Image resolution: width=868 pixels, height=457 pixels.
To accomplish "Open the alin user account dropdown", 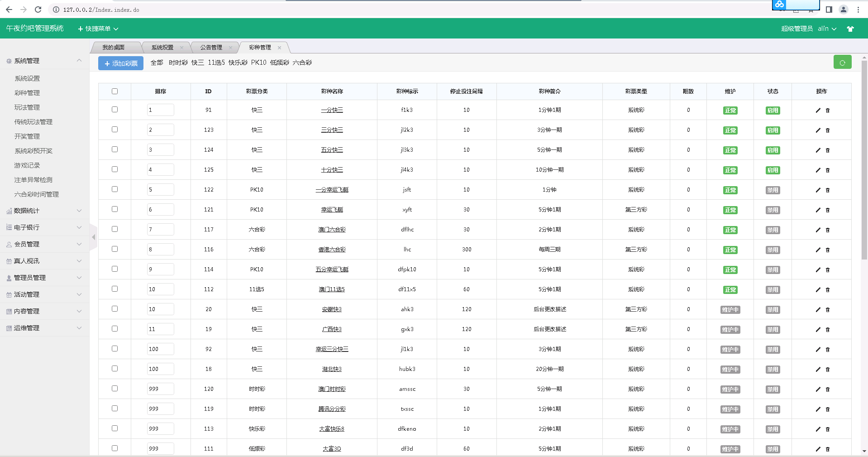I will [826, 29].
